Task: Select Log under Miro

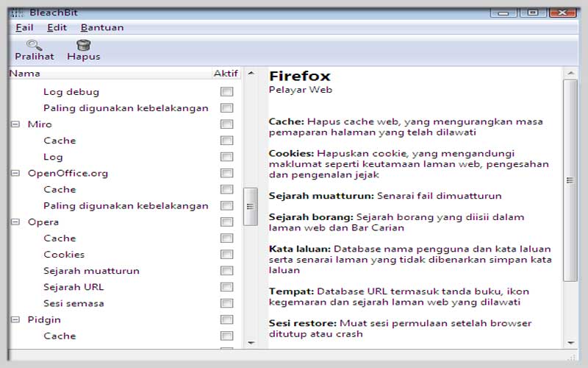Action: click(x=53, y=157)
